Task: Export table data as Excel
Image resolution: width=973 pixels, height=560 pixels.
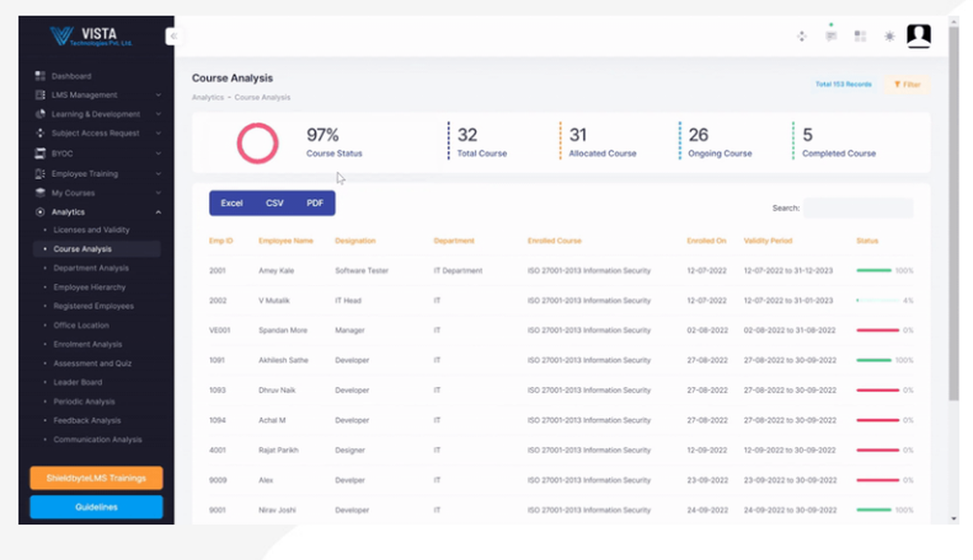Action: pyautogui.click(x=232, y=203)
